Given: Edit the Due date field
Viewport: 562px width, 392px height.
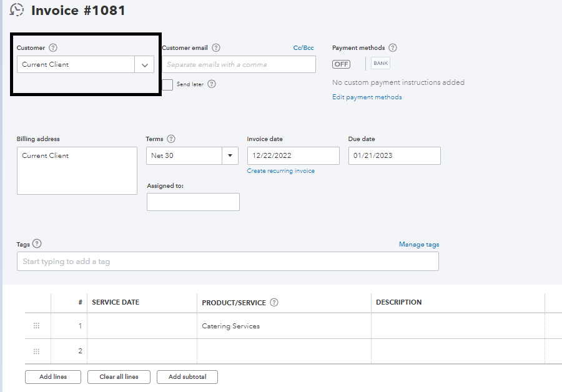Looking at the screenshot, I should [394, 155].
